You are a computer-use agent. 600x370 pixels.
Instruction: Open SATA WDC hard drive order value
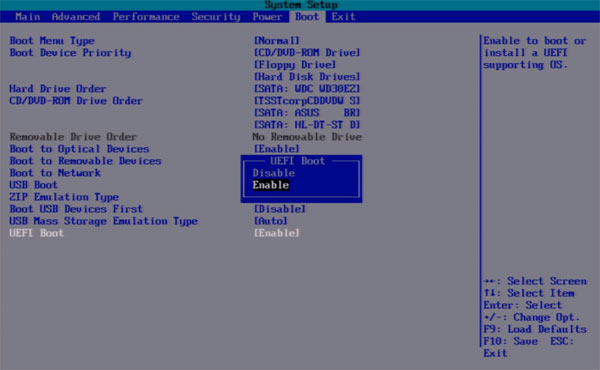point(307,89)
